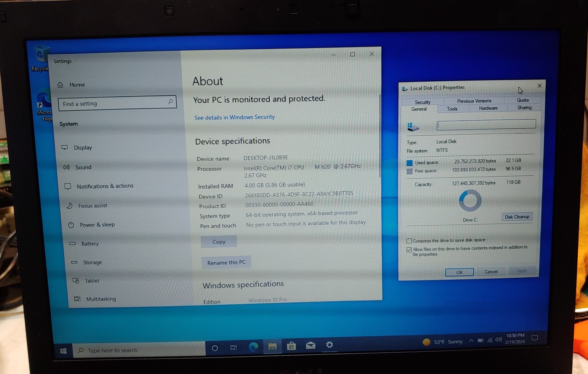Click Free space value 96.5 GB
Screen dimensions: 588x374
[513, 169]
